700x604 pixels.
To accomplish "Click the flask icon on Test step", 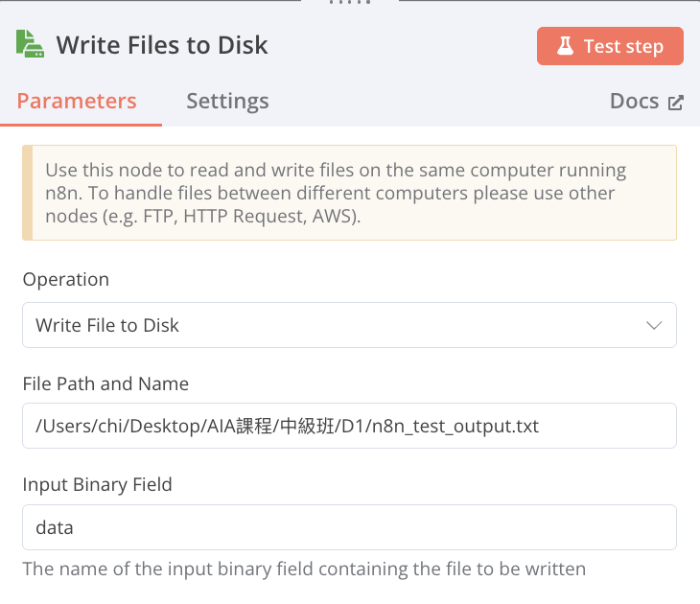I will click(x=565, y=46).
